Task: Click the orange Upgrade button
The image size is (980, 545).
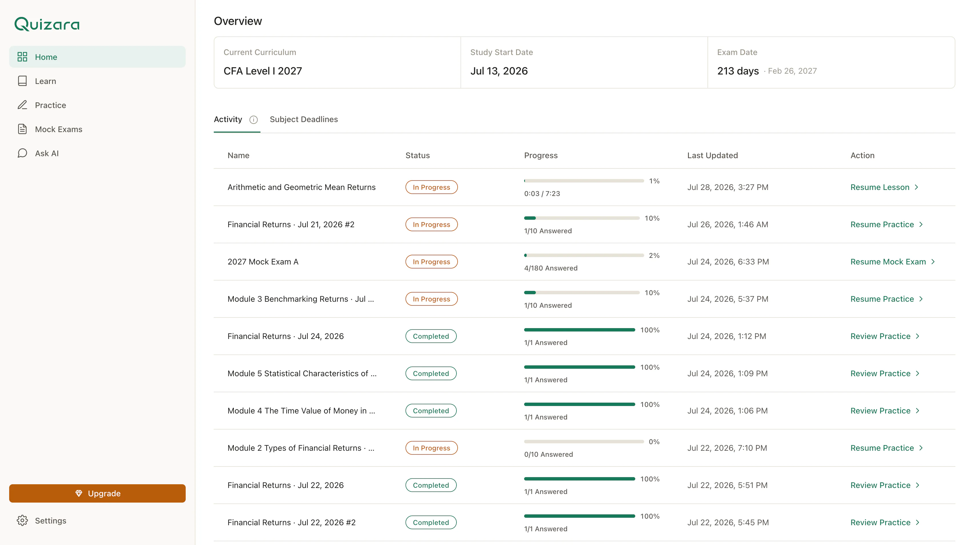Action: pos(97,493)
